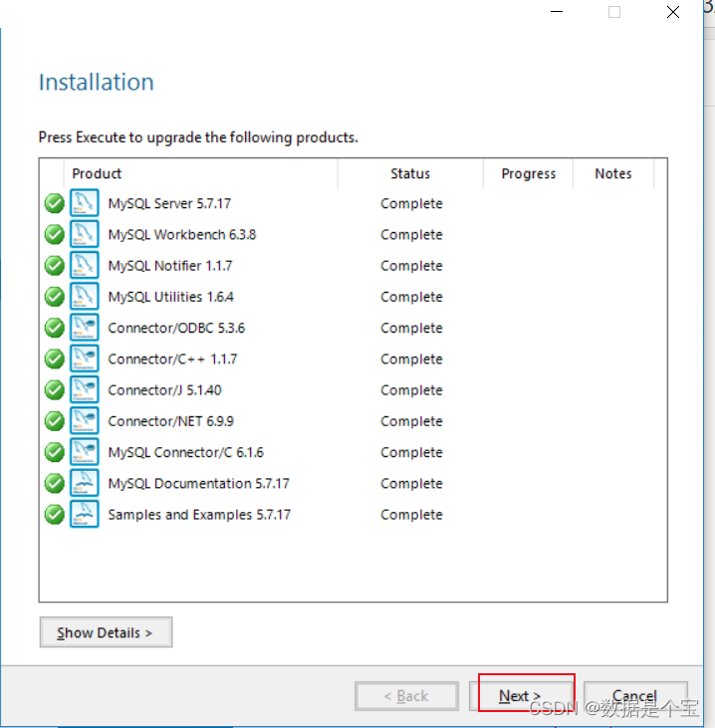715x728 pixels.
Task: Click green checkmark beside MySQL Server 5.7.17
Action: pos(55,203)
